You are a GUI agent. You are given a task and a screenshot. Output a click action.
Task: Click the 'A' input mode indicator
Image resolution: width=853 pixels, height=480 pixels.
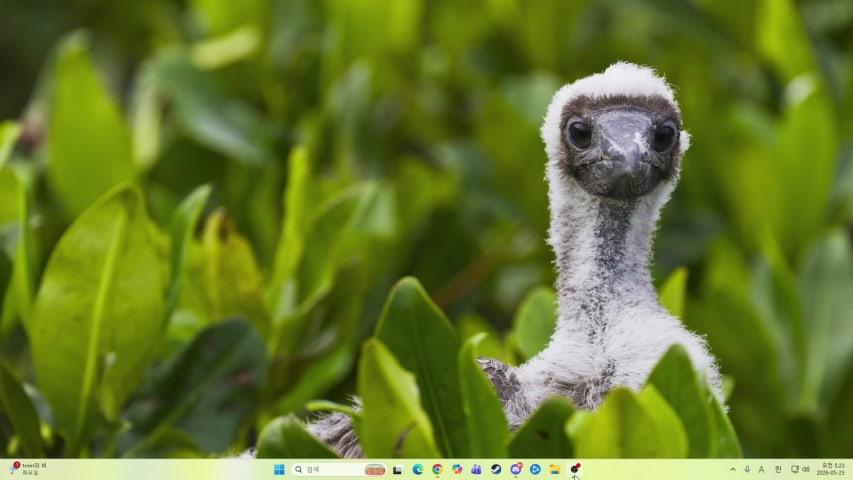pos(762,469)
